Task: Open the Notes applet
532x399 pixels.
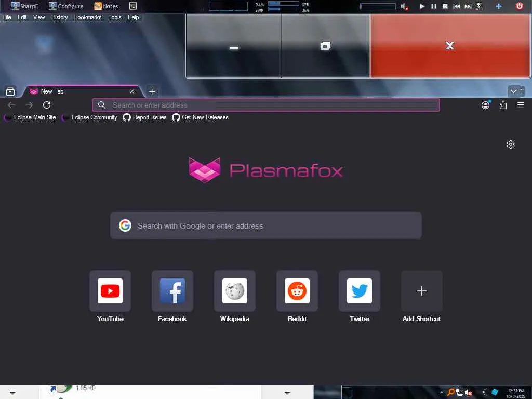Action: [x=106, y=6]
